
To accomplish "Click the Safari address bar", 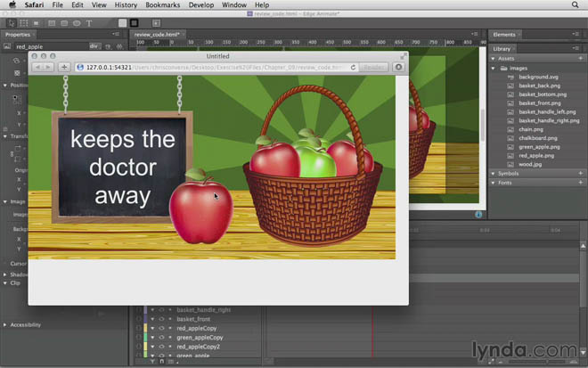I will tap(216, 67).
